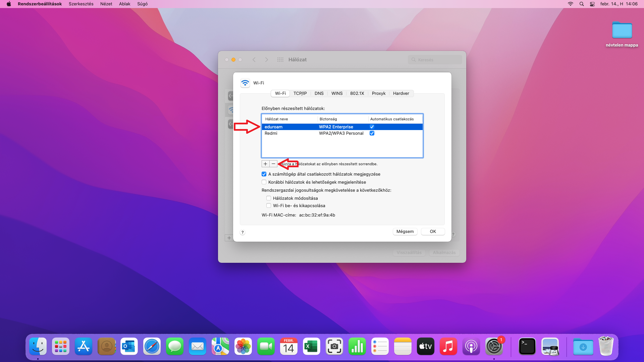Open Safari from the Dock
644x362 pixels.
(x=152, y=347)
